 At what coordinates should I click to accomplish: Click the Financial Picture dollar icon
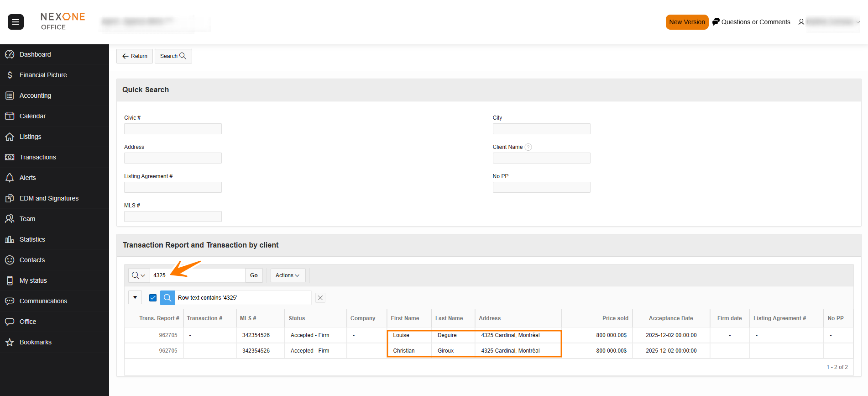coord(10,75)
